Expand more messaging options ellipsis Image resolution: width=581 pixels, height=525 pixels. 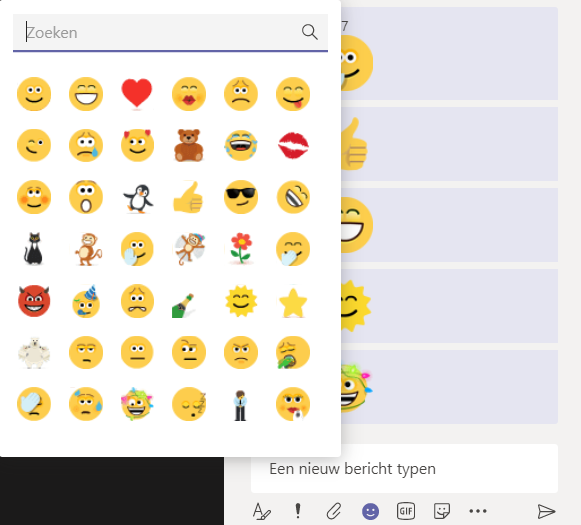click(478, 511)
